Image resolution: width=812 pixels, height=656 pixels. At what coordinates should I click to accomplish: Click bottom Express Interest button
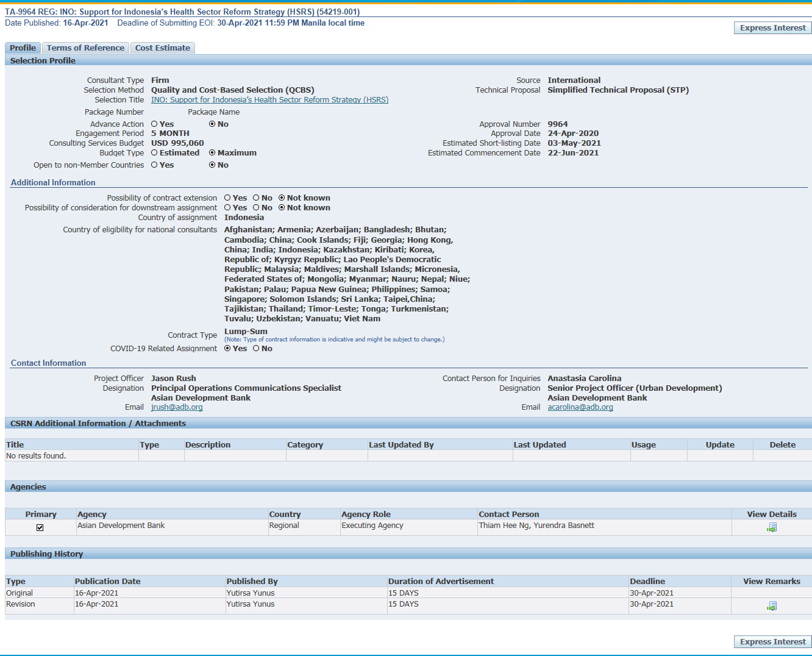point(772,641)
